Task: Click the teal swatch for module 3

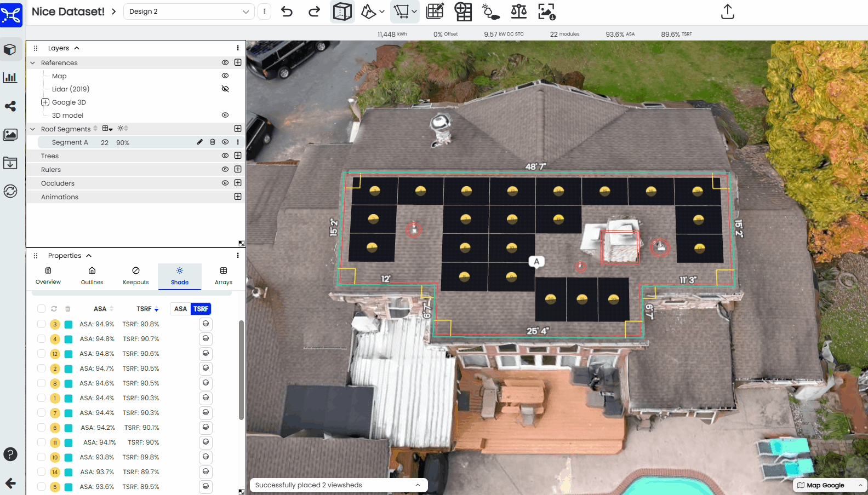Action: (68, 325)
